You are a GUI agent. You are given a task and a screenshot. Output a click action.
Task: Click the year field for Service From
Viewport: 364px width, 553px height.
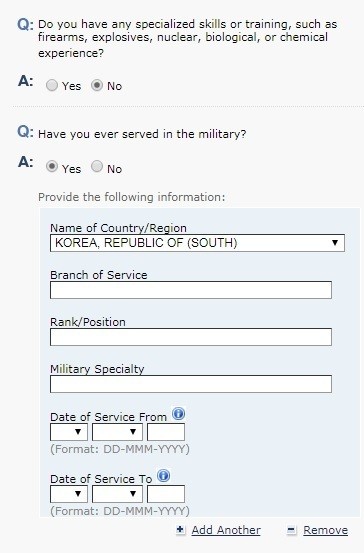(166, 432)
